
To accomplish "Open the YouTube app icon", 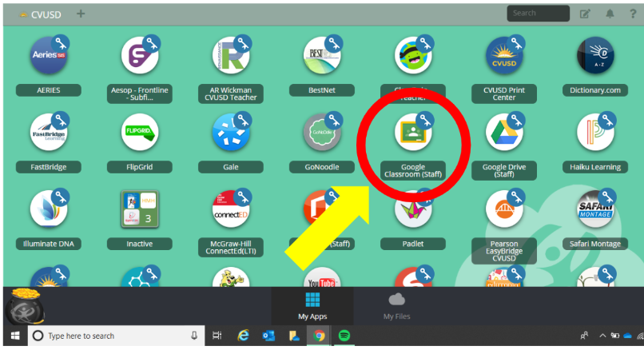I will click(x=322, y=278).
